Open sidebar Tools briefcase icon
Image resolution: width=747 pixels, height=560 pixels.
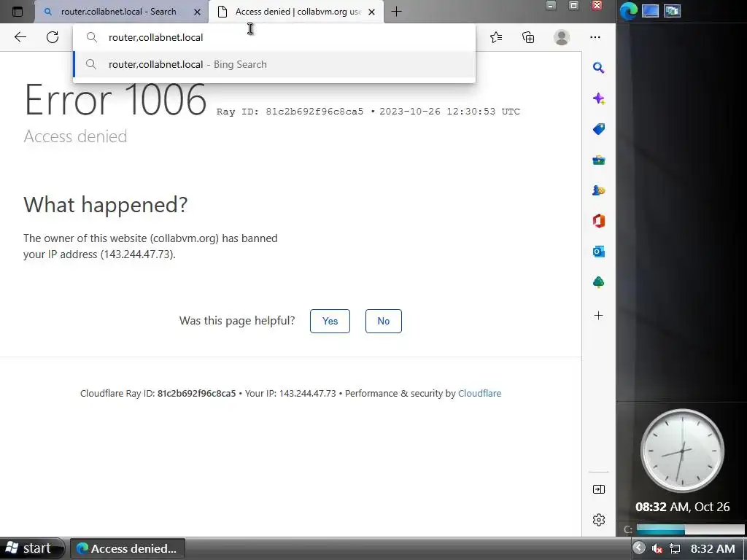click(x=599, y=160)
